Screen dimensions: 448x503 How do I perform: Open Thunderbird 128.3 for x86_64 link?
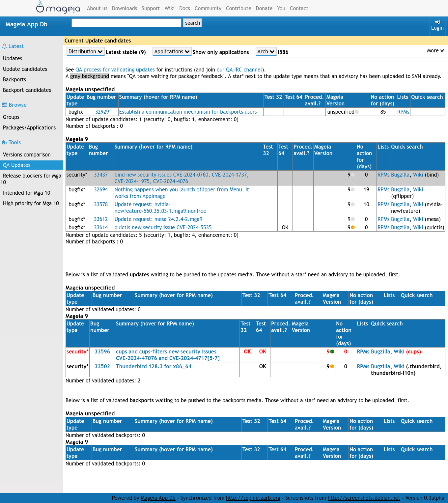click(x=154, y=366)
